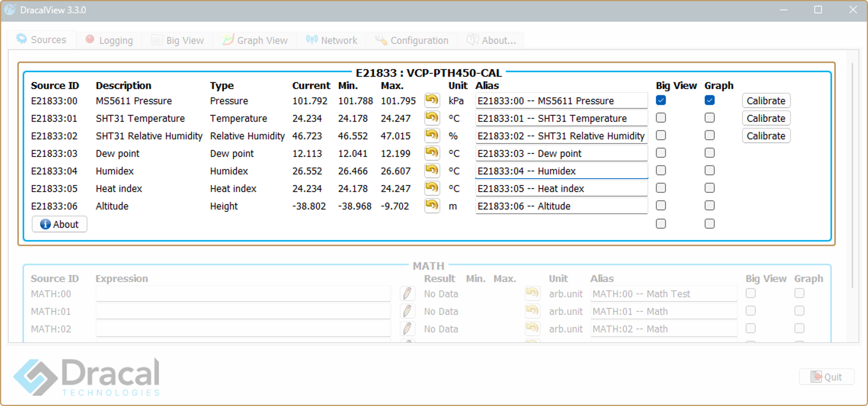Click the DracalView title bar app icon

click(10, 10)
